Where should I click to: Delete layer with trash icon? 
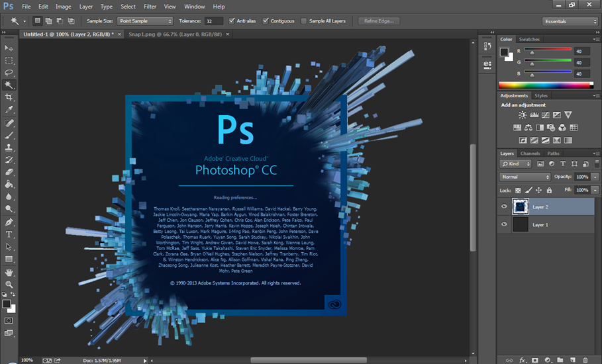pos(585,360)
